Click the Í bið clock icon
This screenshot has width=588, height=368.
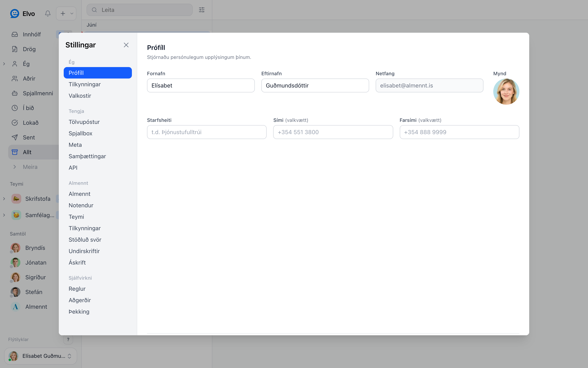coord(15,108)
